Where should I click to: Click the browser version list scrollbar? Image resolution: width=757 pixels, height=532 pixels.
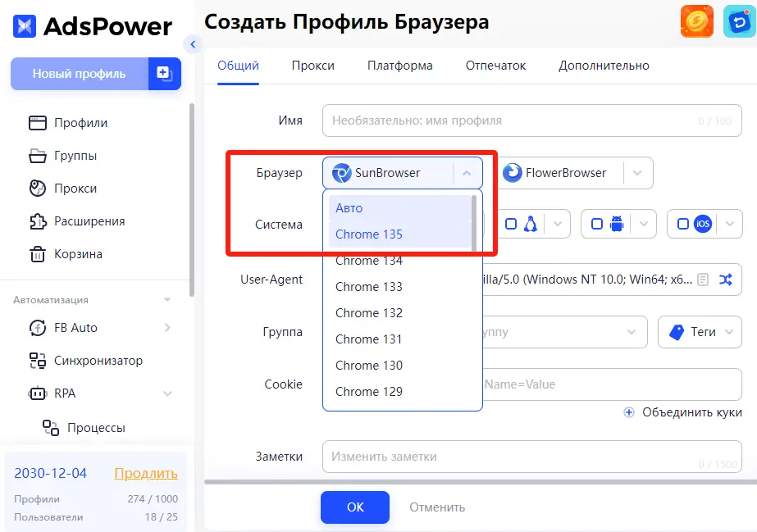pyautogui.click(x=474, y=220)
